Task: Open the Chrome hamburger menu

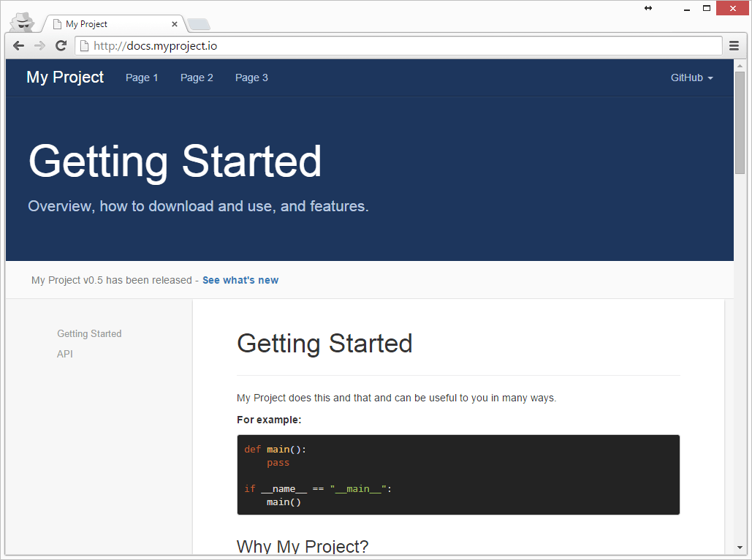Action: 733,45
